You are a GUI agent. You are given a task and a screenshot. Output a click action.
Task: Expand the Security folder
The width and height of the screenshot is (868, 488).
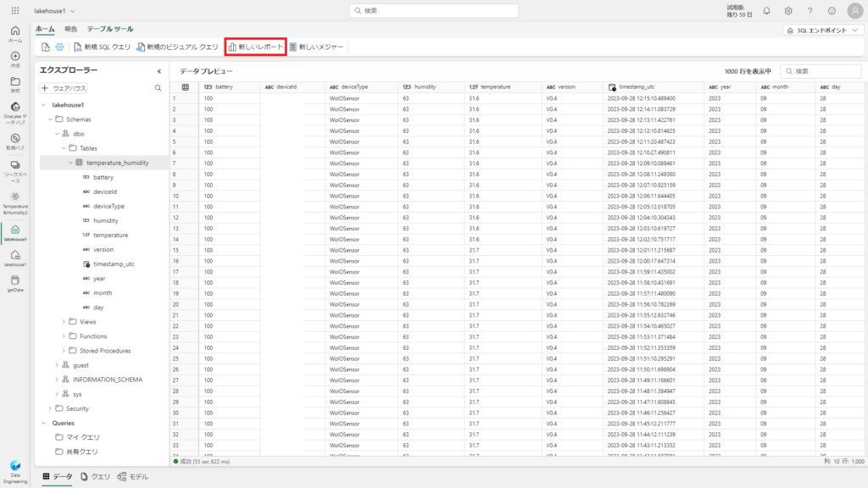click(x=50, y=408)
